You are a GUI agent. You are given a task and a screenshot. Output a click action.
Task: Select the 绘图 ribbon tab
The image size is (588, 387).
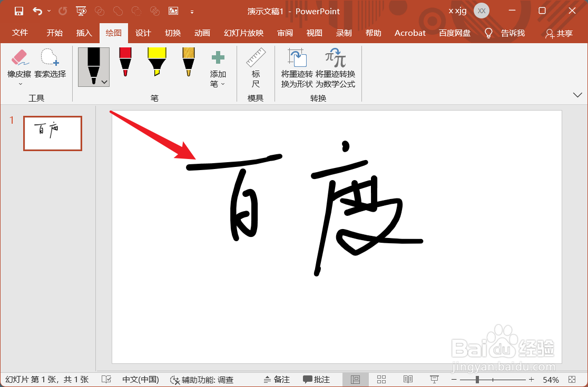pos(114,33)
